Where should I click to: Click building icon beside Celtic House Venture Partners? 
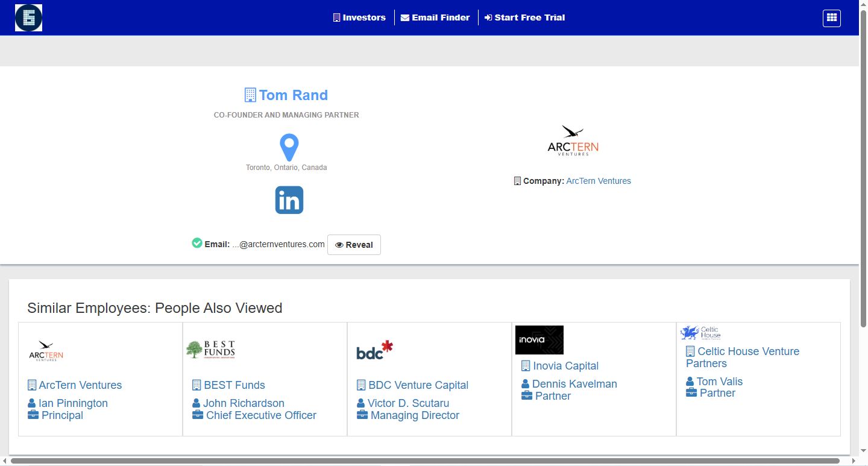pyautogui.click(x=690, y=351)
